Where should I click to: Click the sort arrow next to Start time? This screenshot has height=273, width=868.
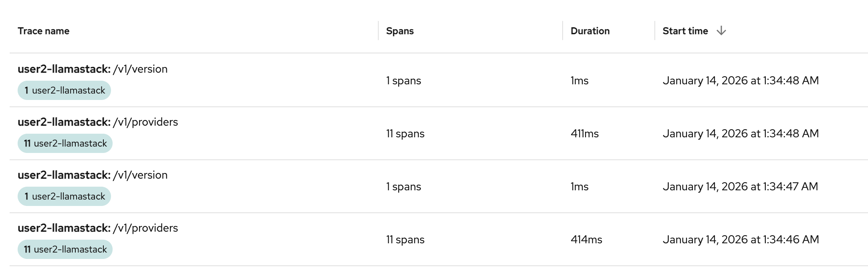click(x=721, y=30)
